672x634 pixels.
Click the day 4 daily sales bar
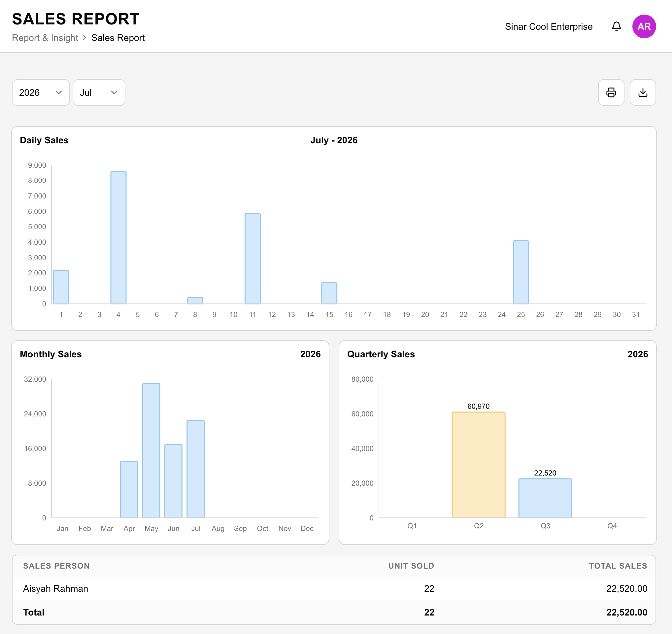118,238
